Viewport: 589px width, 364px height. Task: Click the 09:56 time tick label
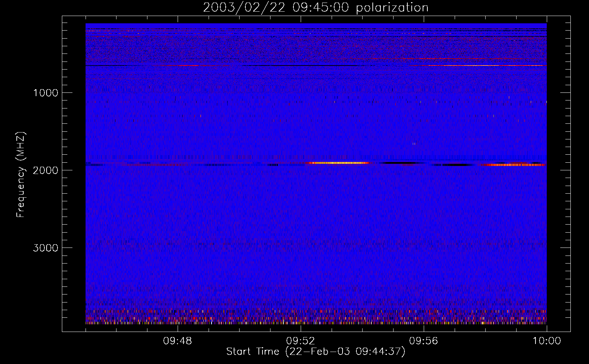[424, 341]
